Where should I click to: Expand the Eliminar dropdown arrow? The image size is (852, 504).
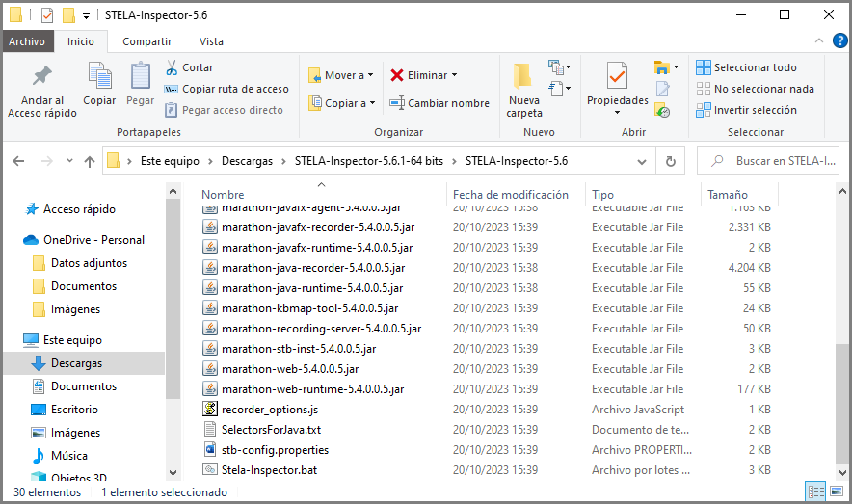pos(454,75)
